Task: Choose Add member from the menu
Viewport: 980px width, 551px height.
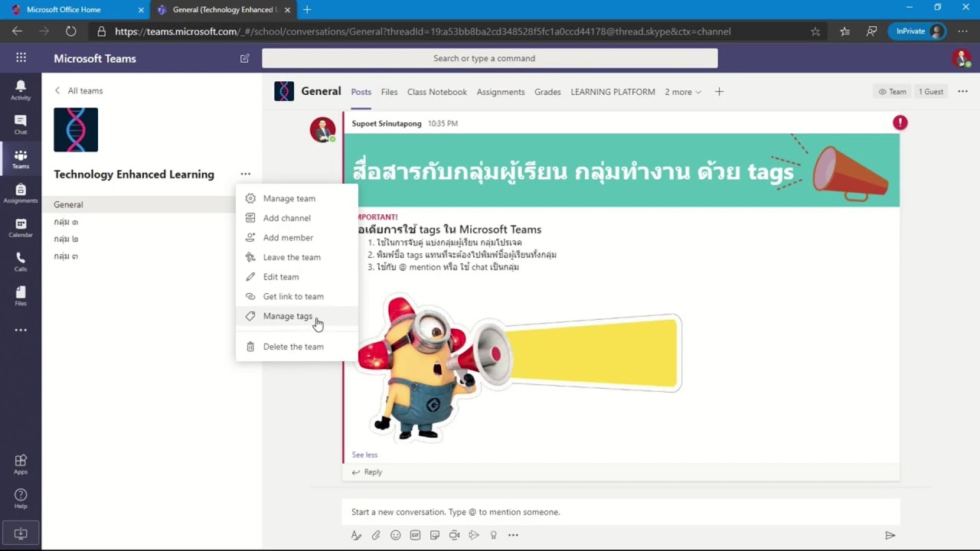Action: [x=297, y=238]
